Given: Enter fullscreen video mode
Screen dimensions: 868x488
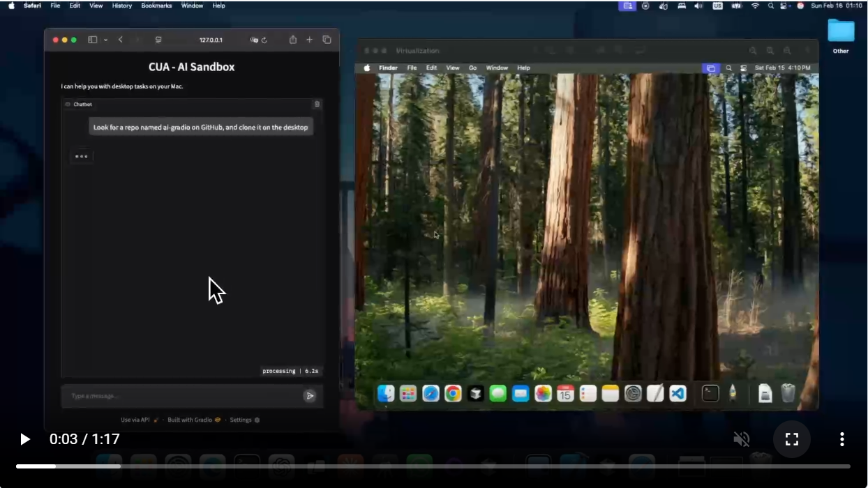Looking at the screenshot, I should pos(791,439).
